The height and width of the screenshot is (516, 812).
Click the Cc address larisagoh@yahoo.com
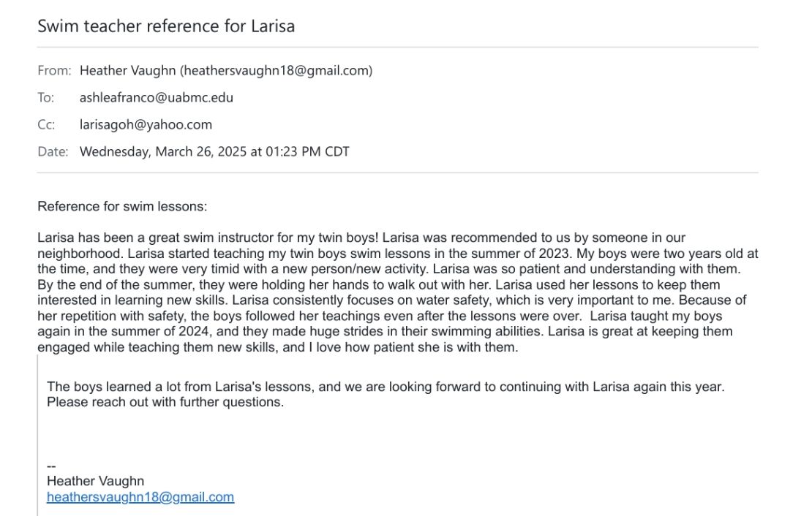click(x=146, y=124)
